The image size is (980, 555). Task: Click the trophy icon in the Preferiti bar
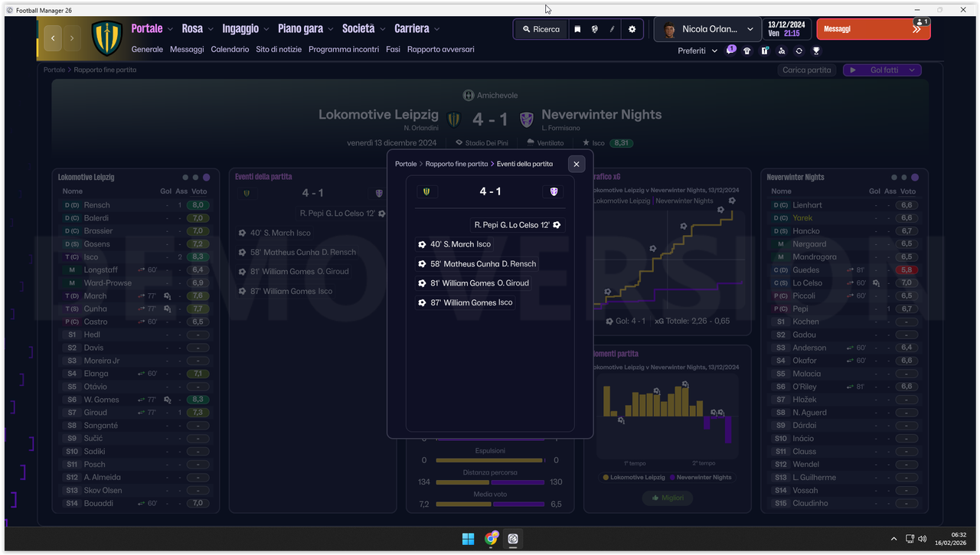pos(816,51)
